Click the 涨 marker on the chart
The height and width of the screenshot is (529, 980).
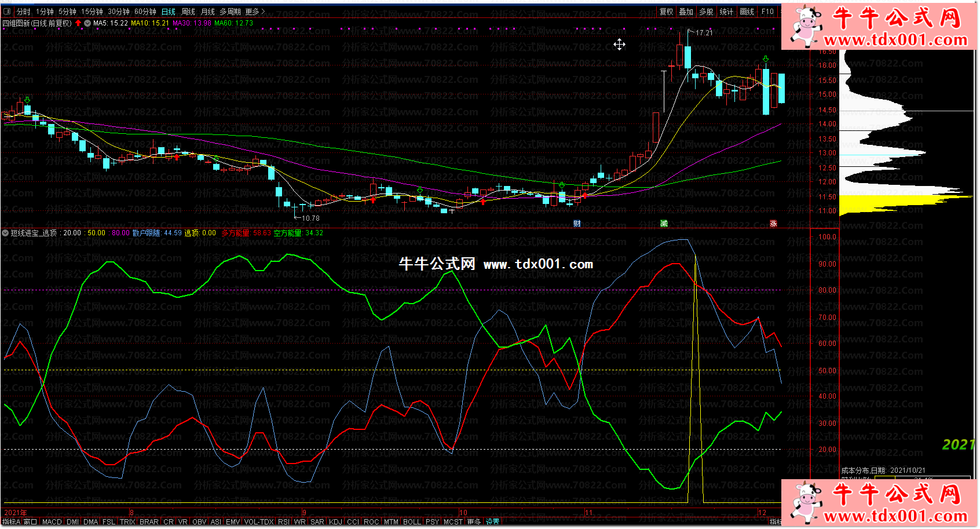coord(773,224)
